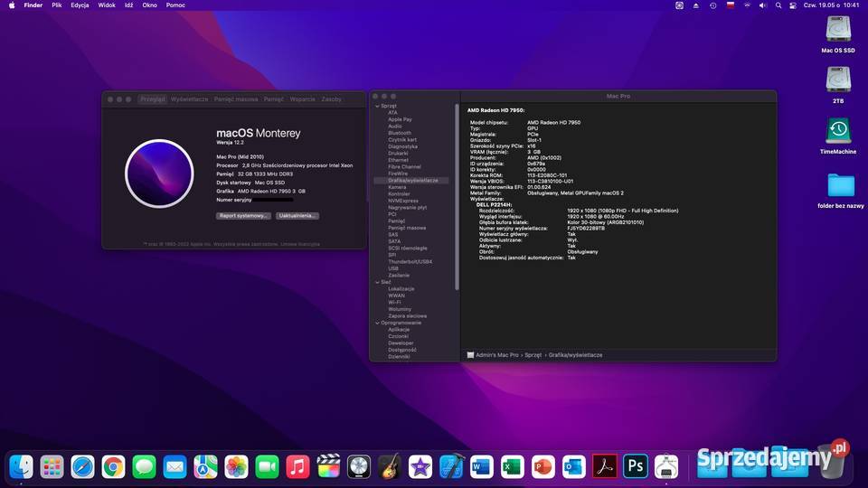Launch Microsoft Word from the Dock
Image resolution: width=868 pixels, height=488 pixels.
(482, 467)
